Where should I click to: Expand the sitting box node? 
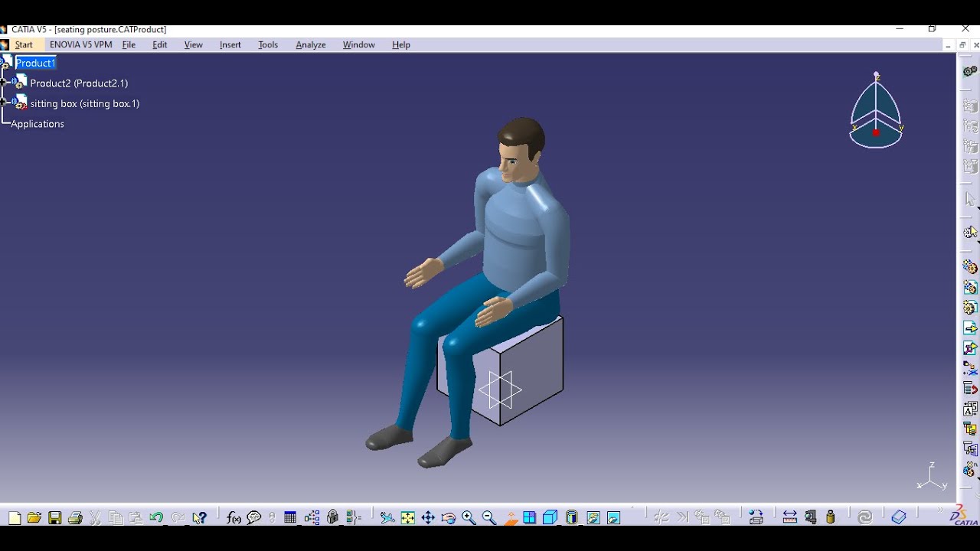[4, 102]
